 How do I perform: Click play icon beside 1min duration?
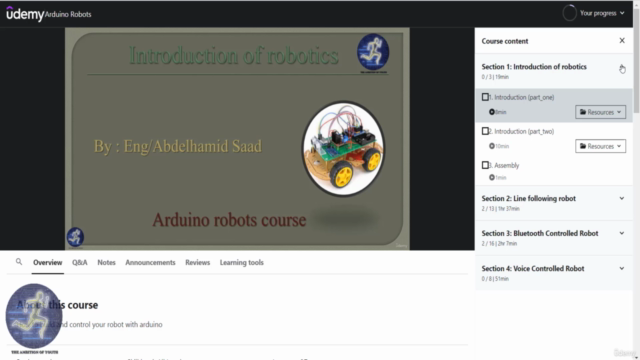pos(492,177)
